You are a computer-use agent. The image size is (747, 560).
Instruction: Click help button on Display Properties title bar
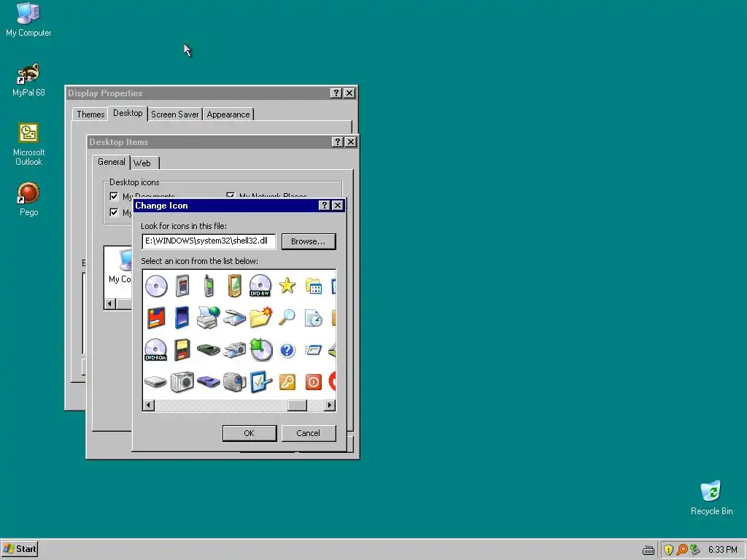point(336,93)
